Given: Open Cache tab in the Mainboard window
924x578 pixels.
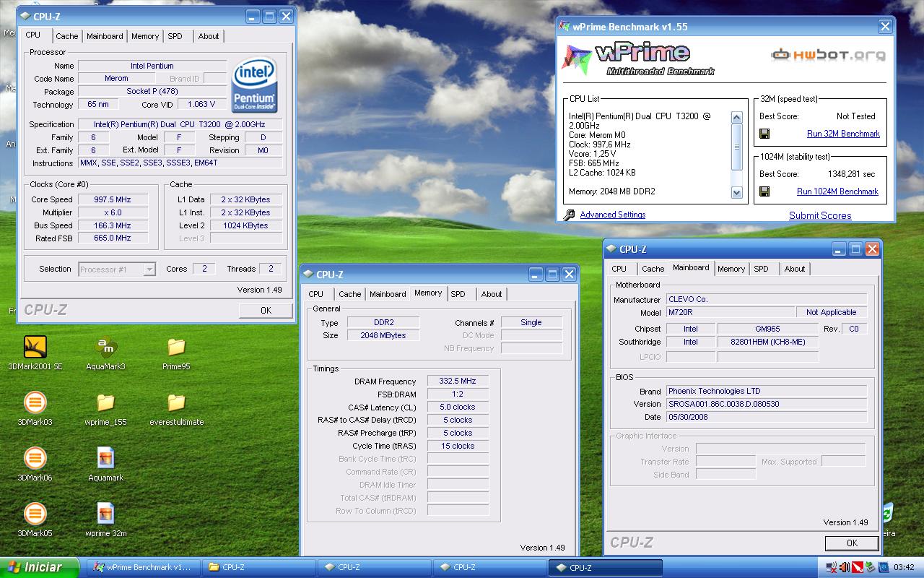Looking at the screenshot, I should [653, 269].
